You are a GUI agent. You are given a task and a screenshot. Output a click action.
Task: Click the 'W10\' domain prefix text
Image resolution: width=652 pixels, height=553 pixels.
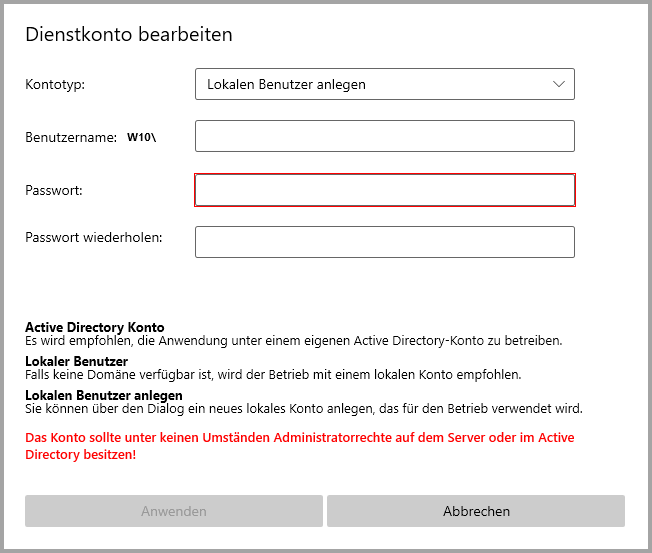(141, 137)
